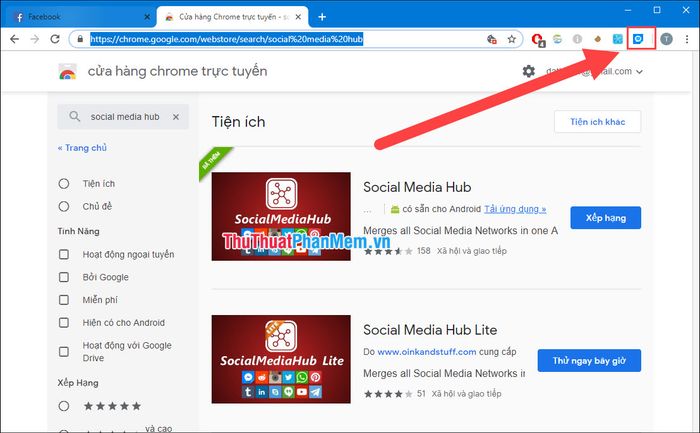Go back with browser back arrow
The width and height of the screenshot is (700, 433).
click(x=14, y=39)
